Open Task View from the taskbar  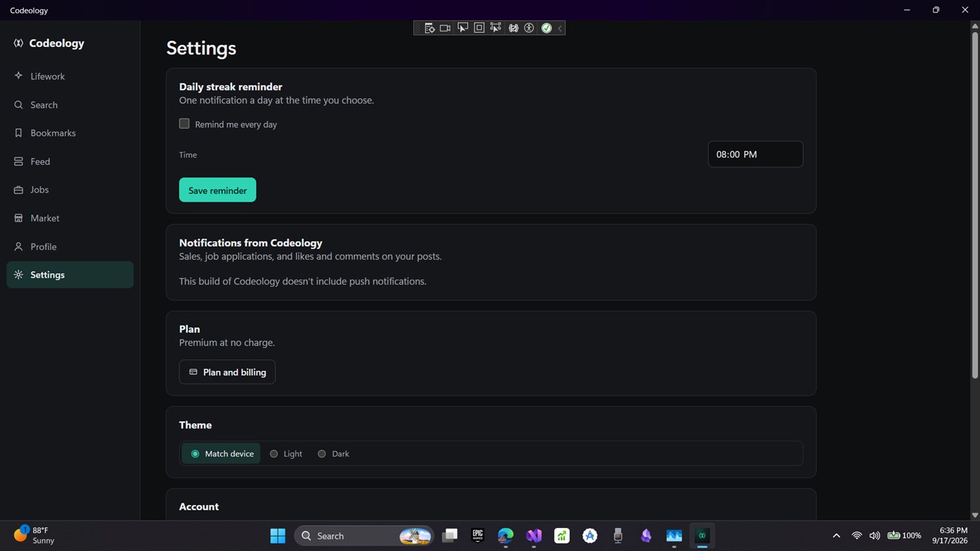(x=450, y=536)
